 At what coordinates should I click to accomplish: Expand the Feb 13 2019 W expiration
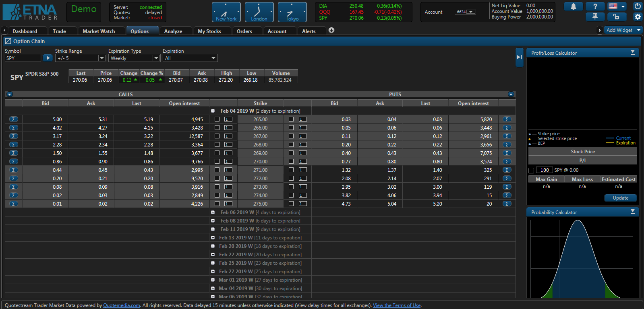pyautogui.click(x=213, y=237)
